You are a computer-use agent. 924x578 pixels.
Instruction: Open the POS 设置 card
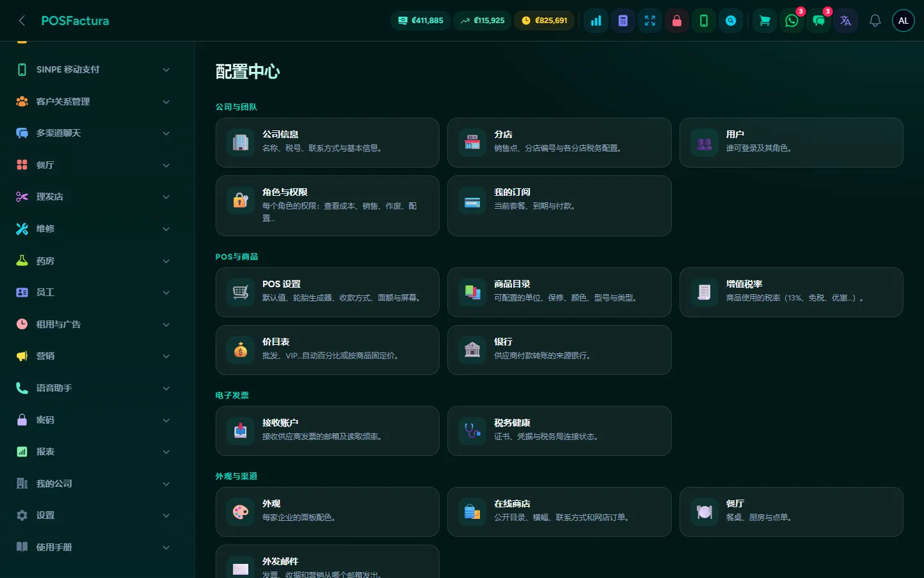[327, 292]
